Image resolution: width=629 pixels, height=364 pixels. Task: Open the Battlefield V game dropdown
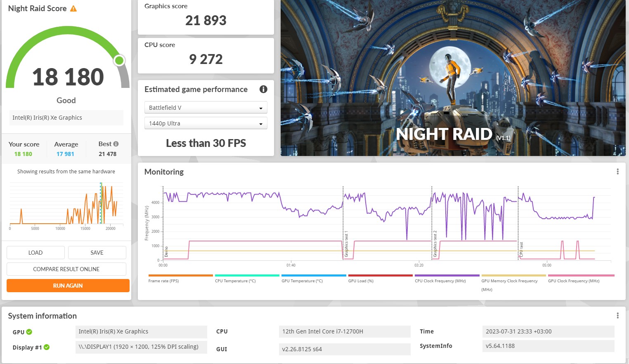click(x=206, y=107)
